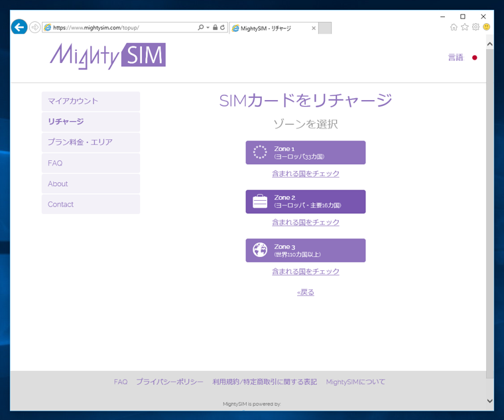Open the Contact sidebar item
Image resolution: width=504 pixels, height=420 pixels.
(91, 204)
